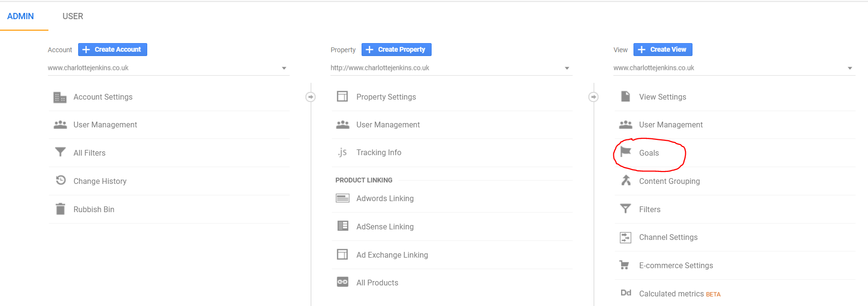Click the Content Grouping figure icon
The width and height of the screenshot is (868, 306).
tap(626, 180)
